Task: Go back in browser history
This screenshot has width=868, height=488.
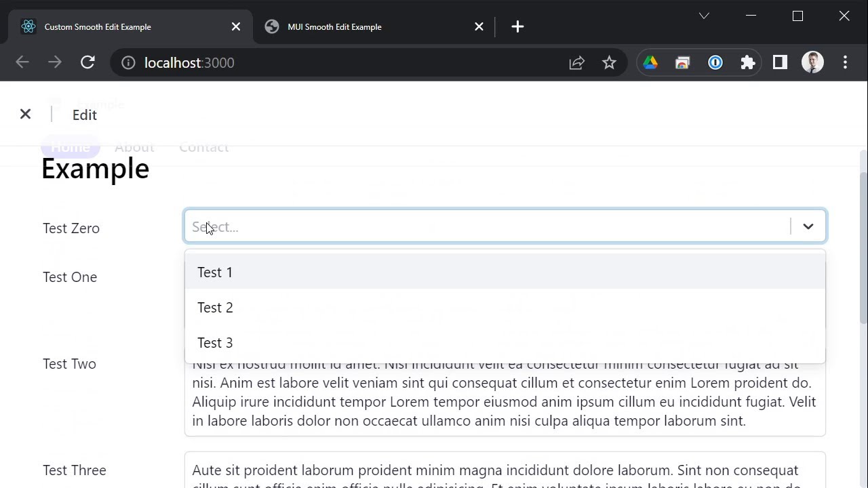Action: (22, 62)
